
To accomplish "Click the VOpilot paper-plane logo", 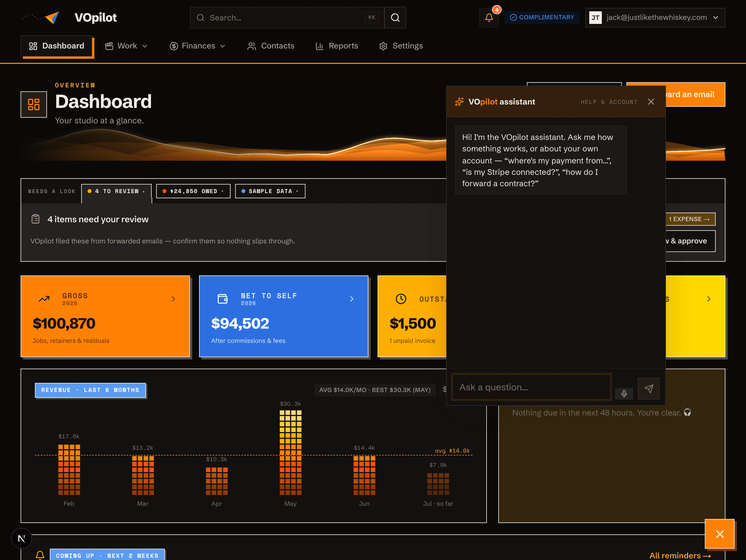I will point(52,18).
